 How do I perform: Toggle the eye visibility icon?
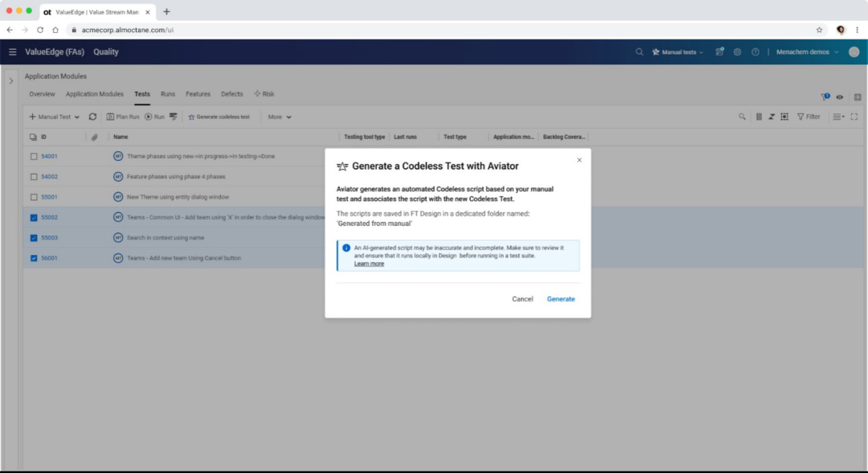(x=840, y=97)
